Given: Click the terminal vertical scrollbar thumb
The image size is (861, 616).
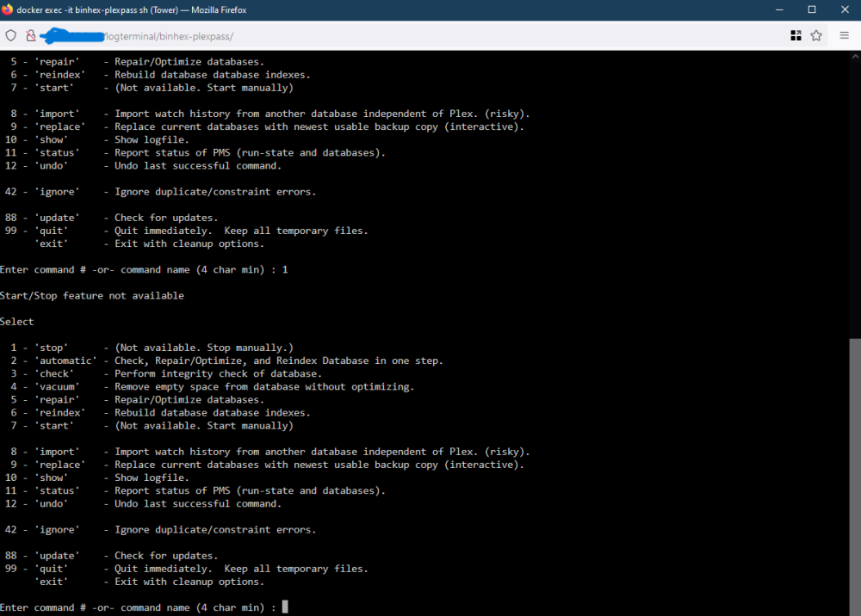Looking at the screenshot, I should tap(855, 477).
